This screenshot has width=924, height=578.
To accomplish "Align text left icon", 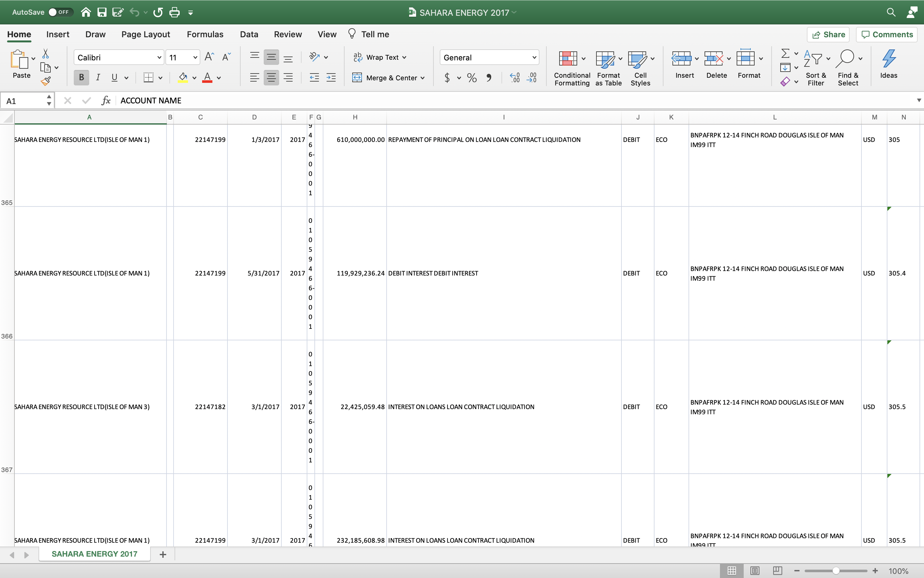I will pos(254,78).
